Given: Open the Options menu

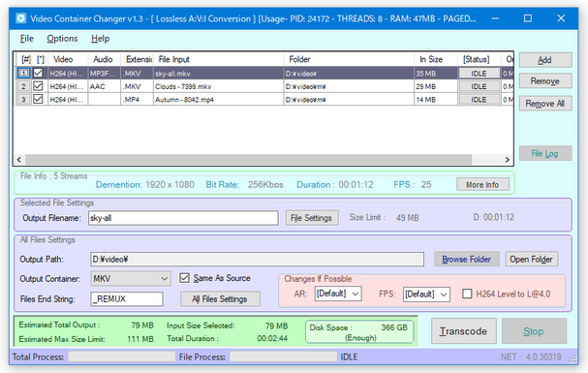Looking at the screenshot, I should [62, 39].
